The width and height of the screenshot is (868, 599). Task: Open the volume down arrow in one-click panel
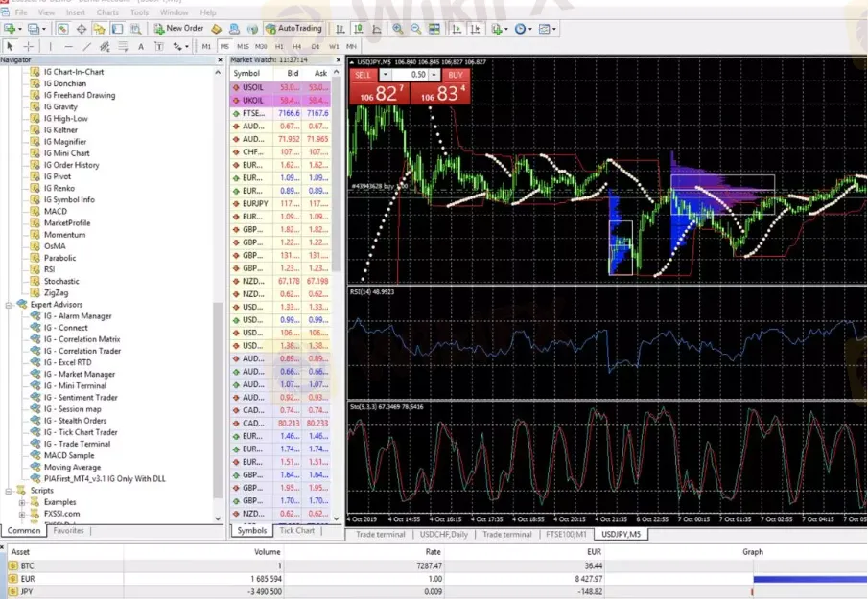386,74
